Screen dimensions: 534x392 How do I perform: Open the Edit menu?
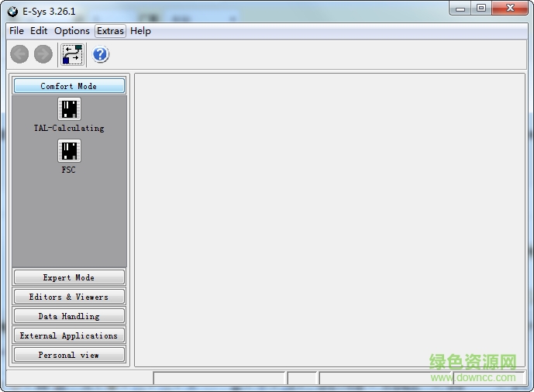[39, 31]
